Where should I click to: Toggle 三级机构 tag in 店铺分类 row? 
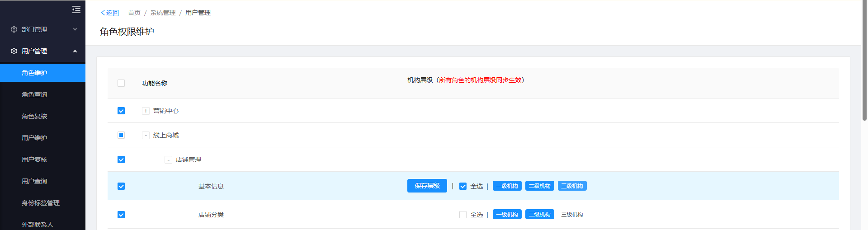pos(572,215)
